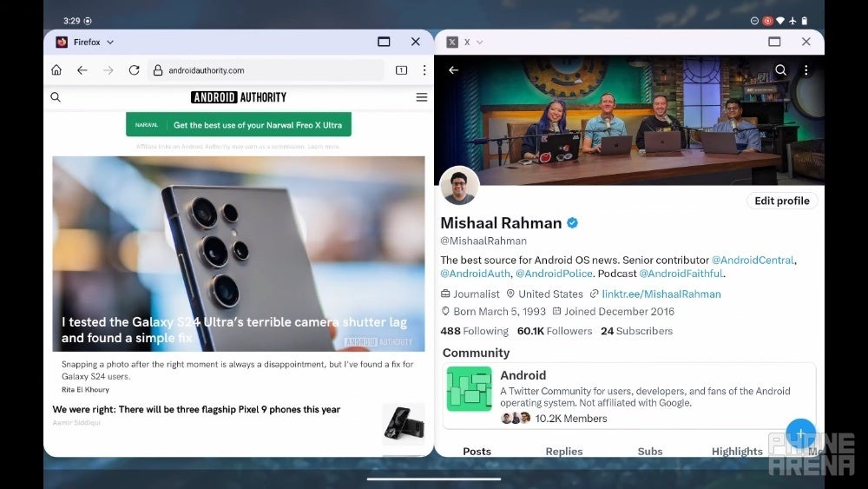Viewport: 868px width, 489px height.
Task: Click author name Aamir Siddiqui
Action: click(x=76, y=422)
